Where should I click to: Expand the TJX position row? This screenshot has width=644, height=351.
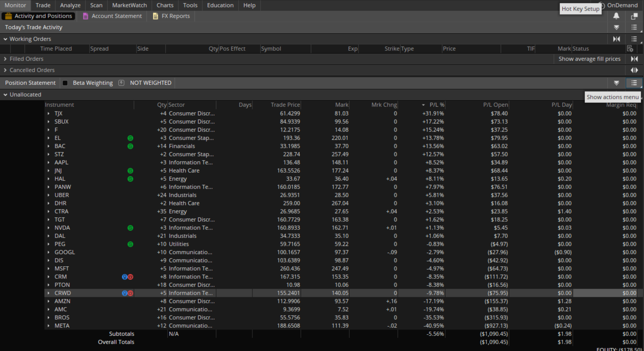tap(49, 113)
